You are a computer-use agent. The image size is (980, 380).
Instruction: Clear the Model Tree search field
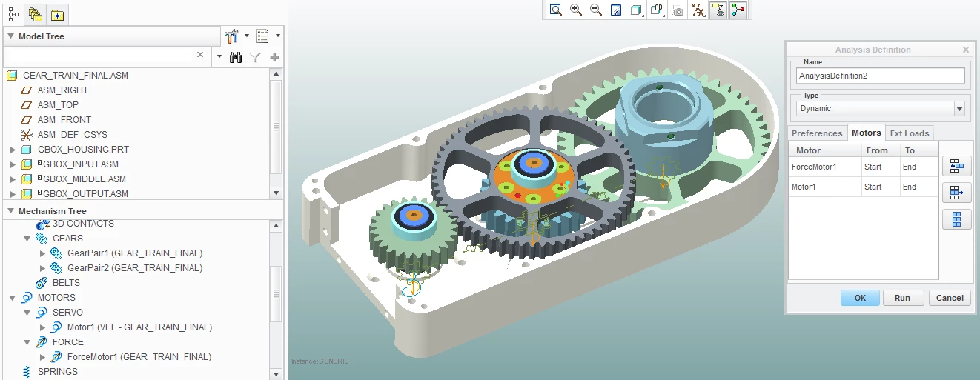(x=200, y=55)
